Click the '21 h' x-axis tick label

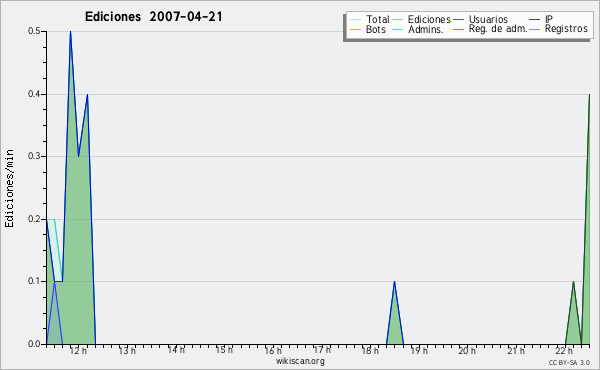[x=516, y=351]
